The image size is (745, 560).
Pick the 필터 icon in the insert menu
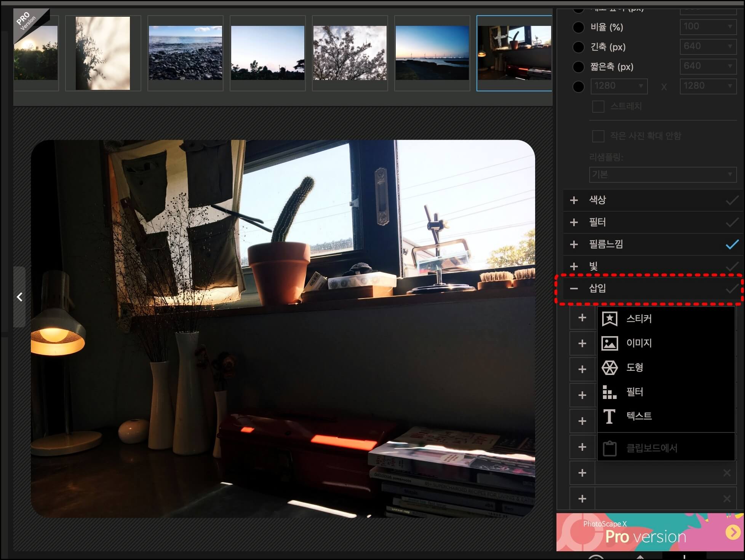click(609, 392)
